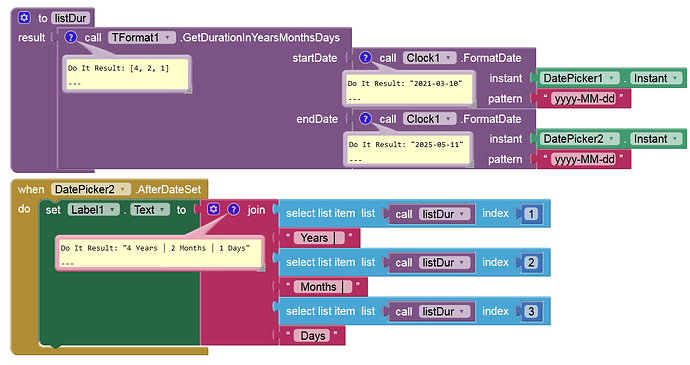Click the listDur procedure name field

point(70,18)
